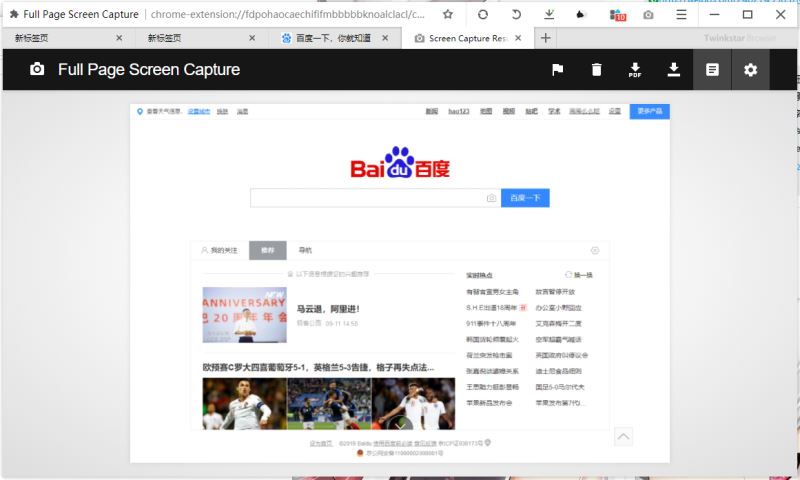Close the 百度一下 tab
This screenshot has width=800, height=480.
pyautogui.click(x=385, y=38)
